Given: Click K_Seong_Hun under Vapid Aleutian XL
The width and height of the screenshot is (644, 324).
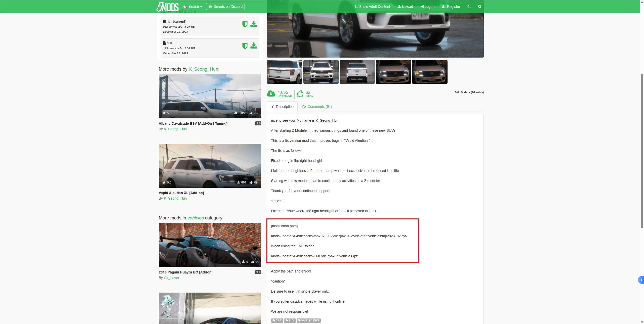Looking at the screenshot, I should point(175,198).
